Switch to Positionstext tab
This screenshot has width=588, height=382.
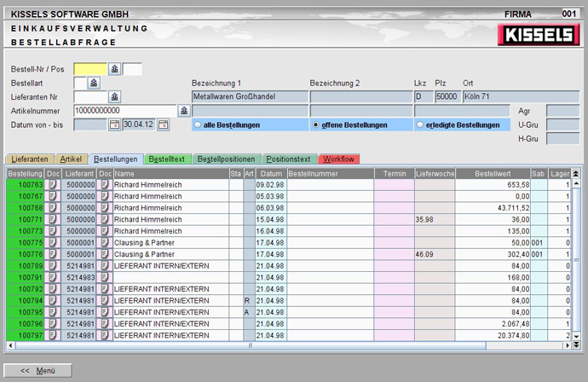click(x=288, y=159)
